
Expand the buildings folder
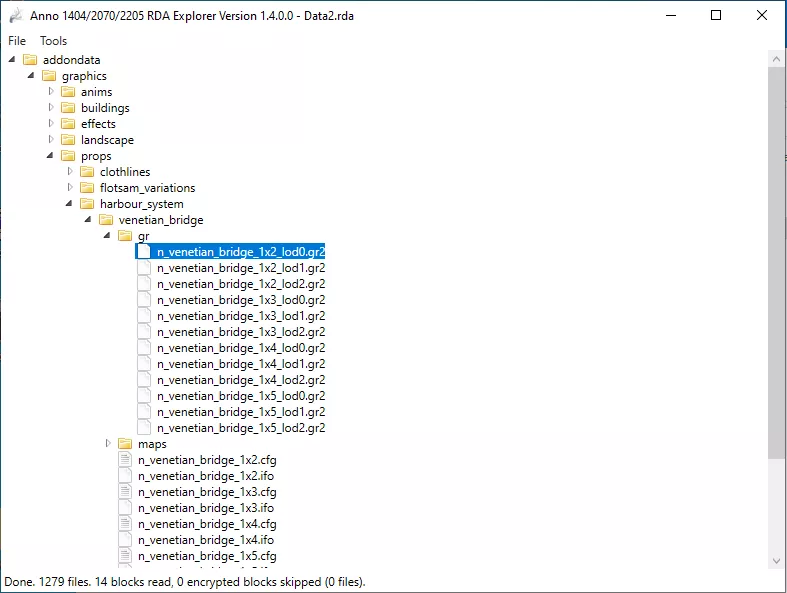(51, 107)
